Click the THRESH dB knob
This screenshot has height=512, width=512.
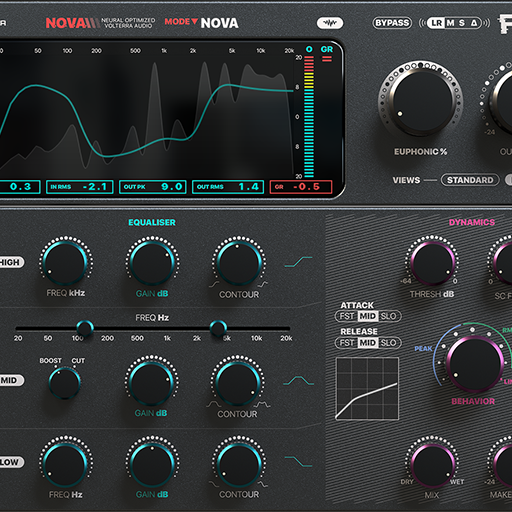pyautogui.click(x=432, y=262)
